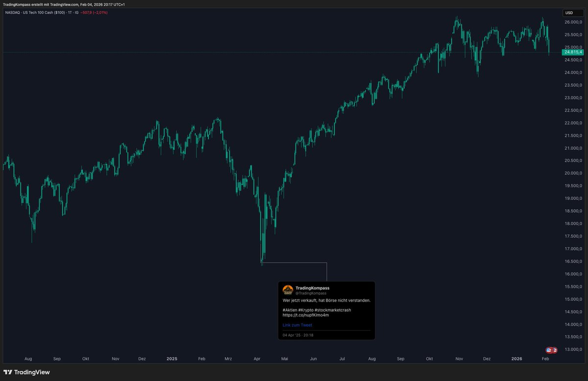This screenshot has height=381, width=588.
Task: Open the USD currency selector
Action: pos(573,13)
